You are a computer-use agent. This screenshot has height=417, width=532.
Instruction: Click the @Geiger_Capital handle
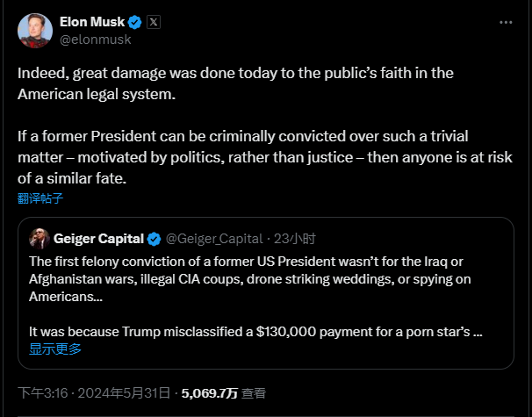point(216,239)
